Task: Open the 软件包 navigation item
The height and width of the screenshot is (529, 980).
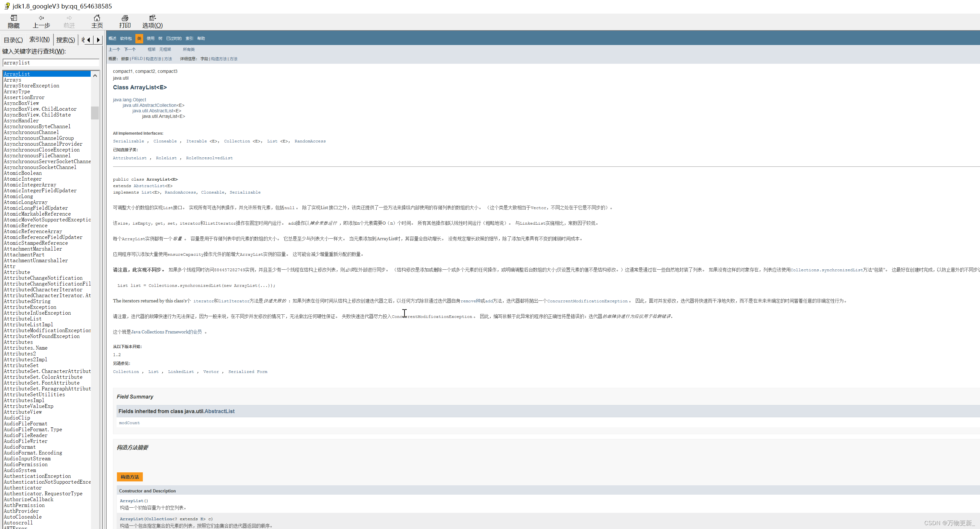Action: click(x=126, y=39)
